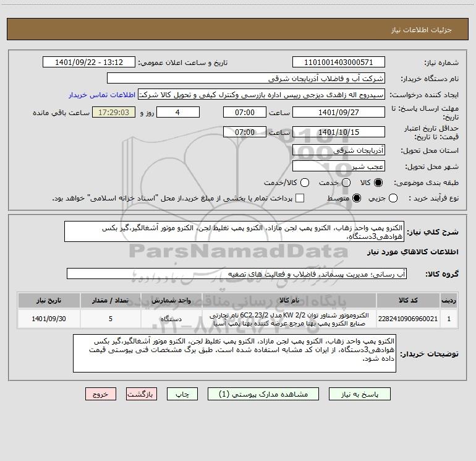
Task: Click the خروج exit button
Action: (101, 394)
